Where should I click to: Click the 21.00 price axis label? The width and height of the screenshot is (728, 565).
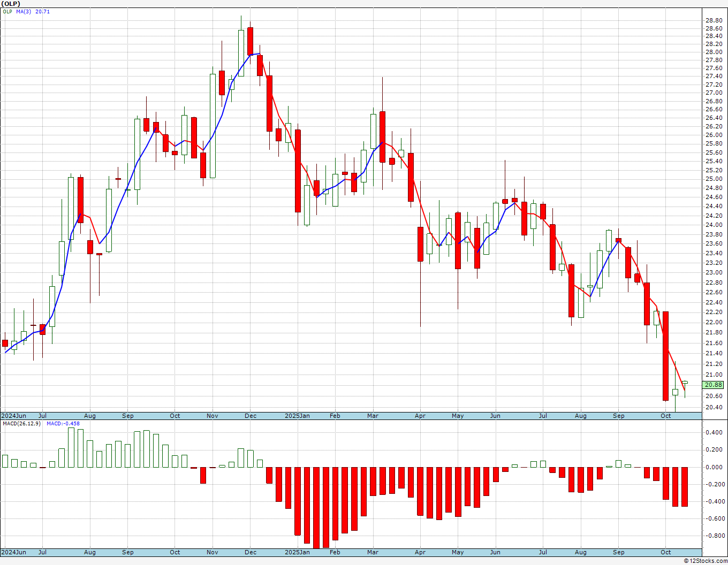click(x=713, y=375)
